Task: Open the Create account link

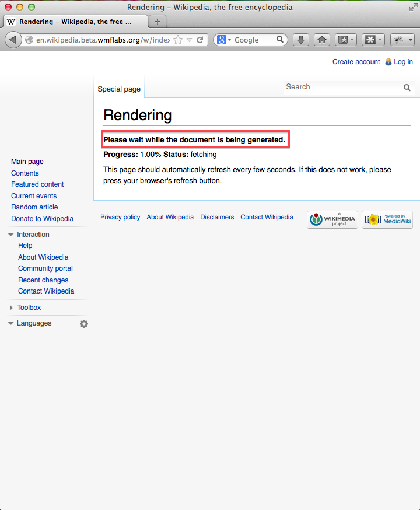Action: point(356,62)
